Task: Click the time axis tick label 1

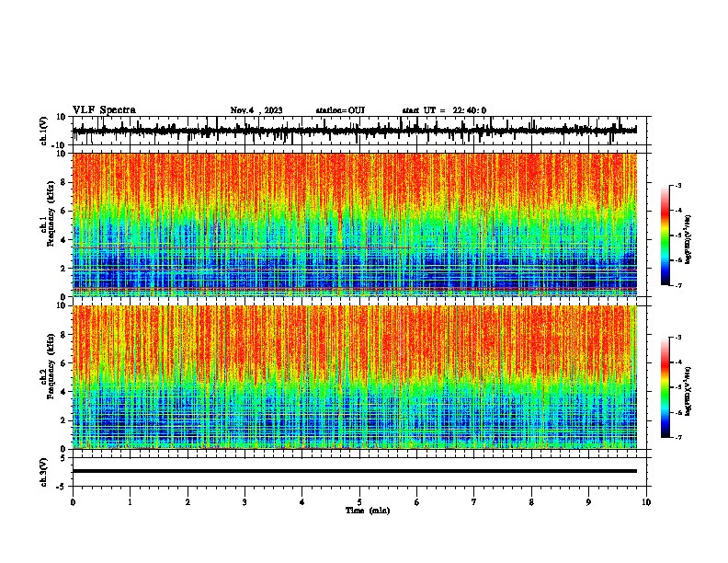Action: [x=130, y=502]
